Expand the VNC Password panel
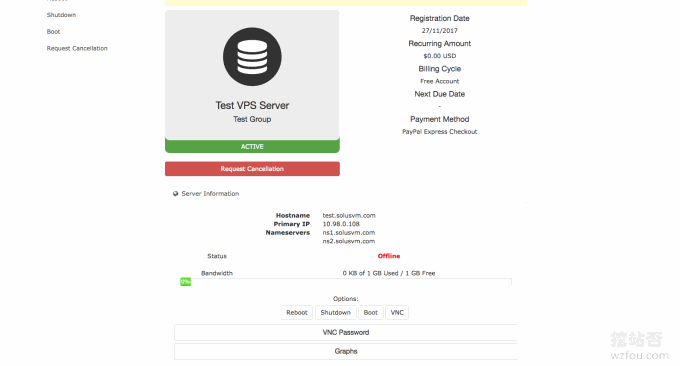This screenshot has height=366, width=680. click(x=346, y=332)
